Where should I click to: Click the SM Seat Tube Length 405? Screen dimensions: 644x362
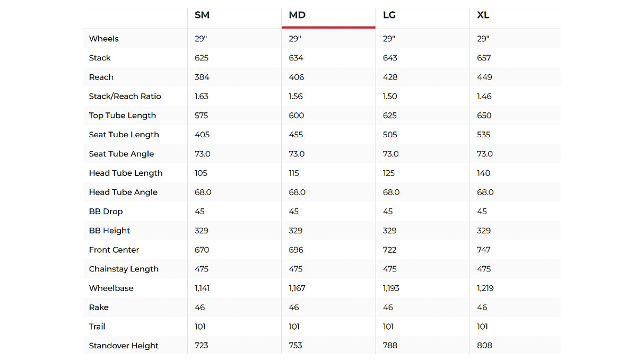tap(202, 135)
